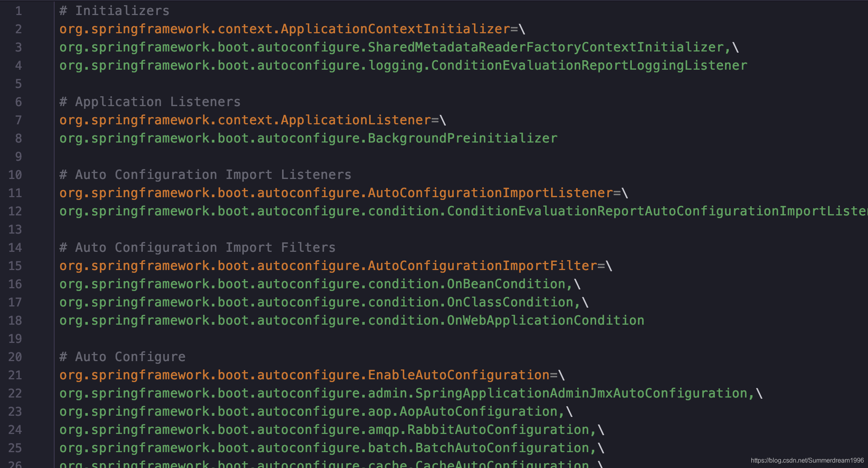The height and width of the screenshot is (468, 868).
Task: Click the ConditionEvaluationReportAutoConfigurationImportListener value line
Action: coord(463,211)
